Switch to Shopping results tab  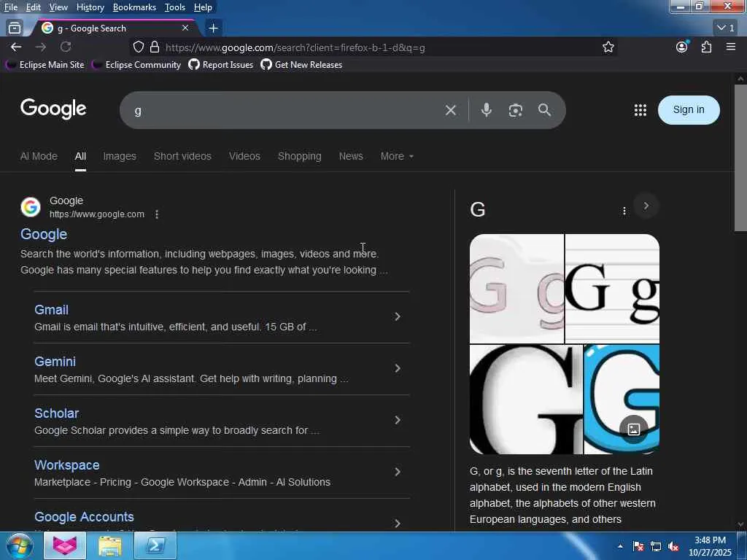(300, 156)
